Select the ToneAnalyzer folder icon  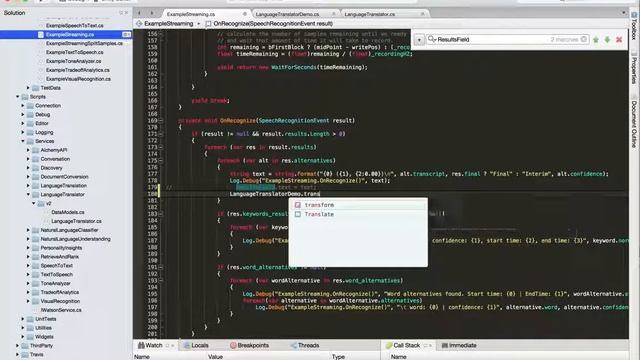(36, 283)
